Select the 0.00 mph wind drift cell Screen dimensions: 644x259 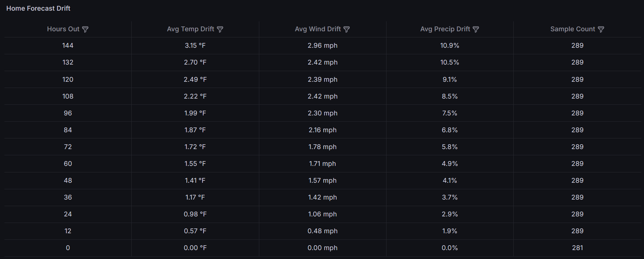click(x=323, y=248)
